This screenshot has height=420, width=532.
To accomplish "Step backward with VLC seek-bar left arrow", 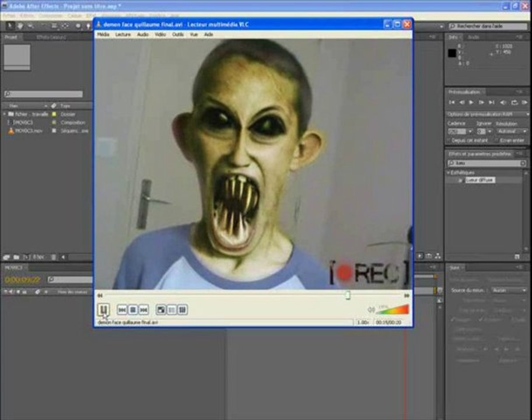I will (100, 296).
